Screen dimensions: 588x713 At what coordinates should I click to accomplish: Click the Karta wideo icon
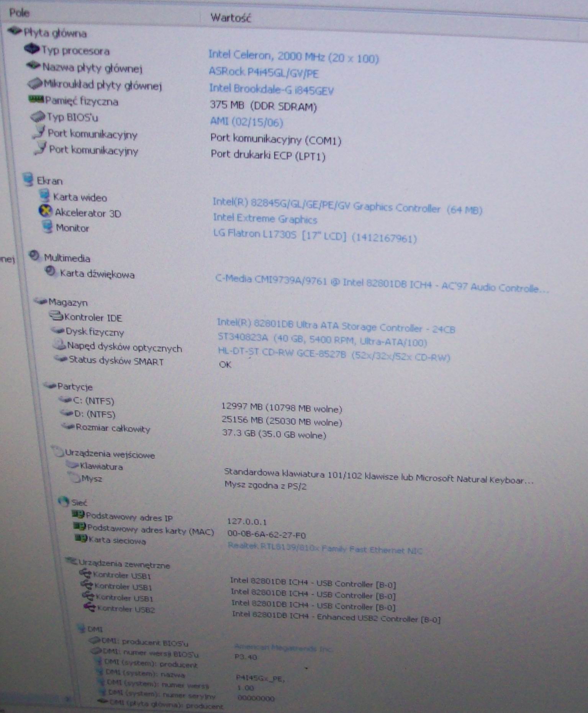[x=44, y=196]
